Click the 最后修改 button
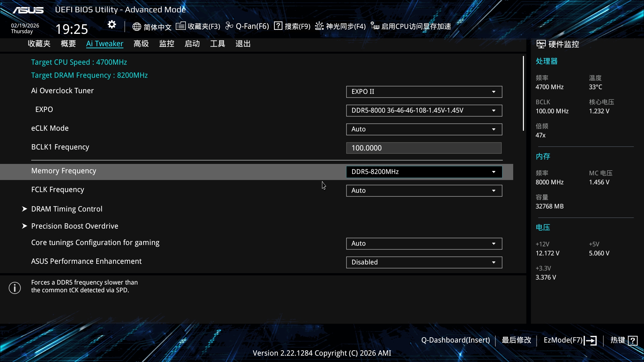Screen dimensions: 644x362 coord(516,340)
